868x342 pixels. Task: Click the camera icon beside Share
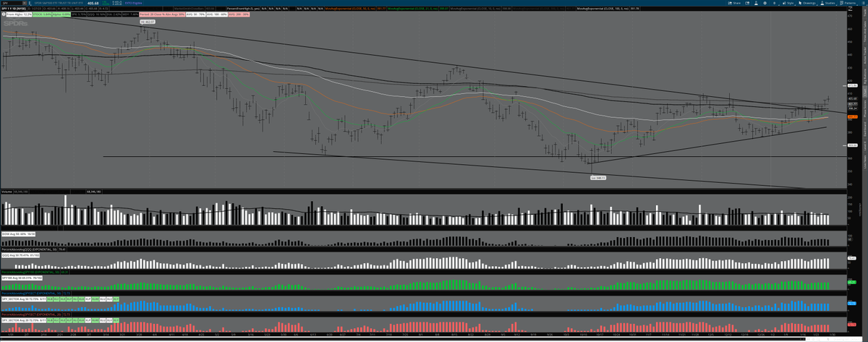click(747, 3)
